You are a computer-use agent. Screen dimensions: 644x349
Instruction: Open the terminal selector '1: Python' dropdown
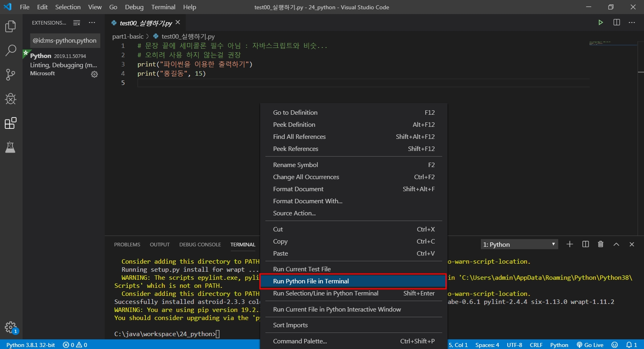click(x=520, y=244)
